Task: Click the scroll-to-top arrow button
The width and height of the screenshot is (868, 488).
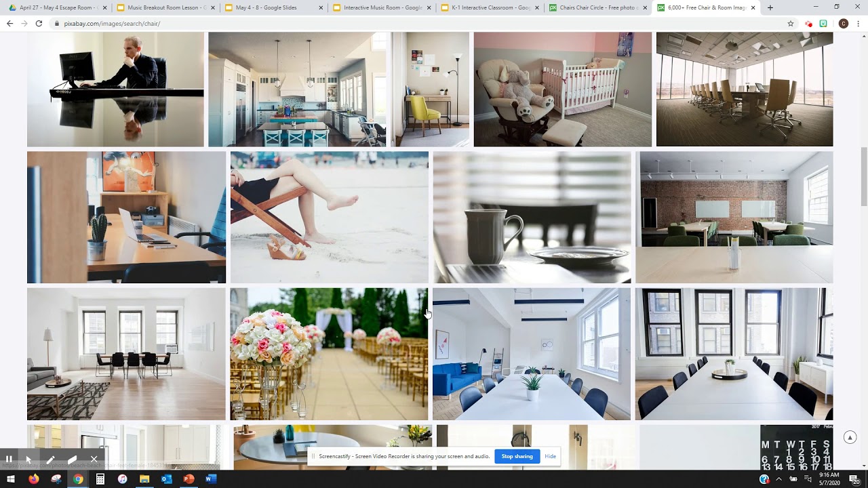Action: pos(850,437)
